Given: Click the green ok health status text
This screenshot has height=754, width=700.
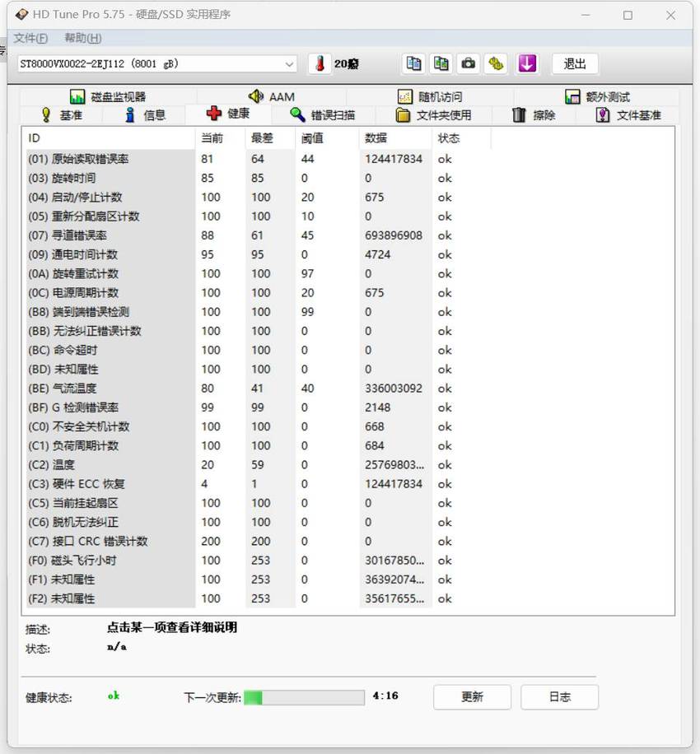Looking at the screenshot, I should pos(114,696).
